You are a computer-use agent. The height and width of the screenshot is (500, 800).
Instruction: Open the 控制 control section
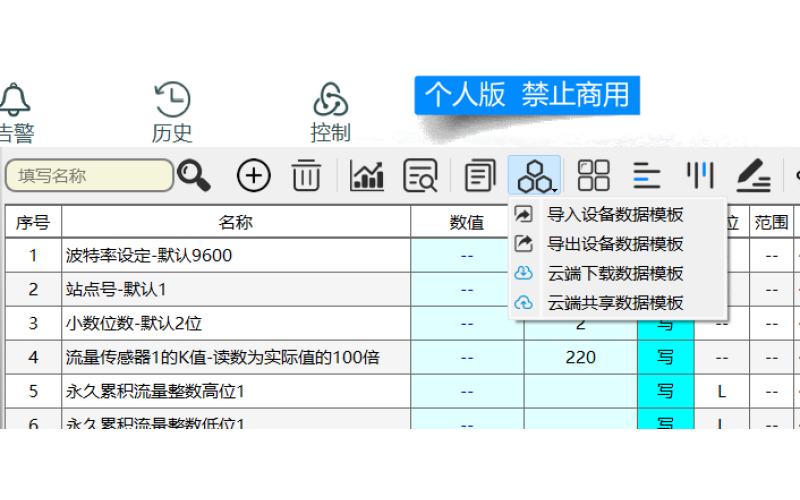click(331, 112)
